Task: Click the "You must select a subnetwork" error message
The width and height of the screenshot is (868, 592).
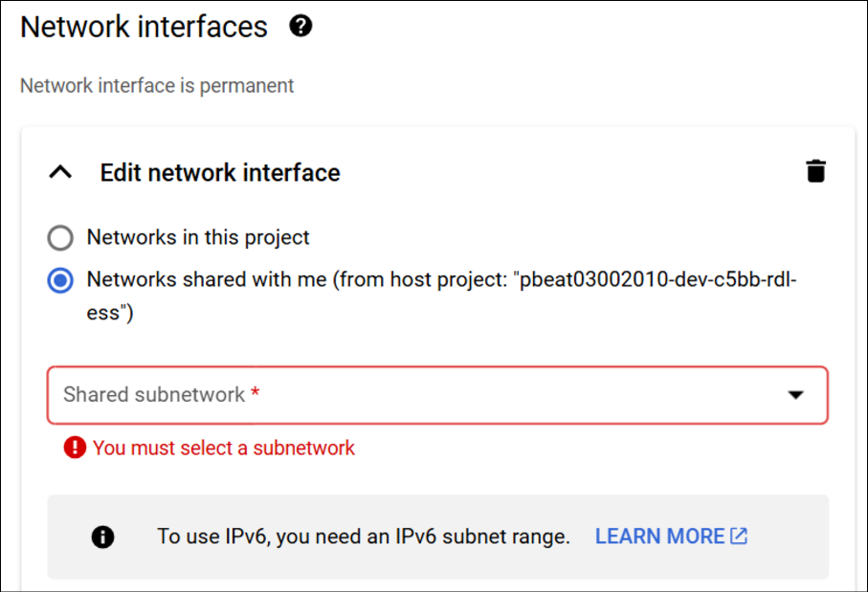Action: [x=224, y=448]
